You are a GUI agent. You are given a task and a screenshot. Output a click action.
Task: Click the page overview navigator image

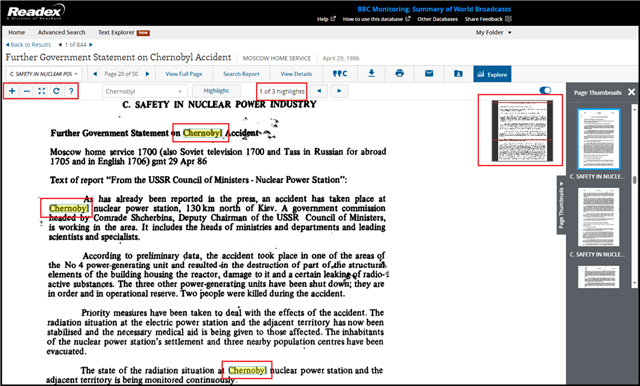(522, 131)
